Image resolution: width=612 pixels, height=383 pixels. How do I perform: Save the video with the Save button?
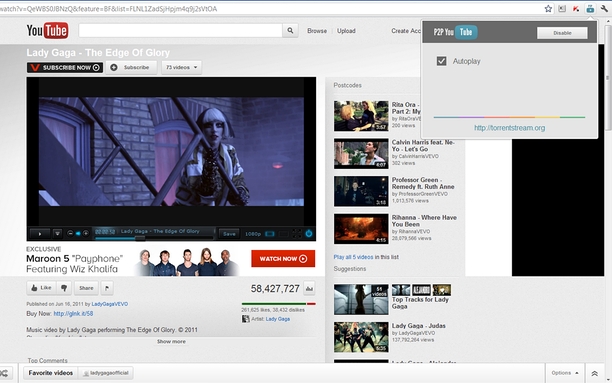click(229, 234)
